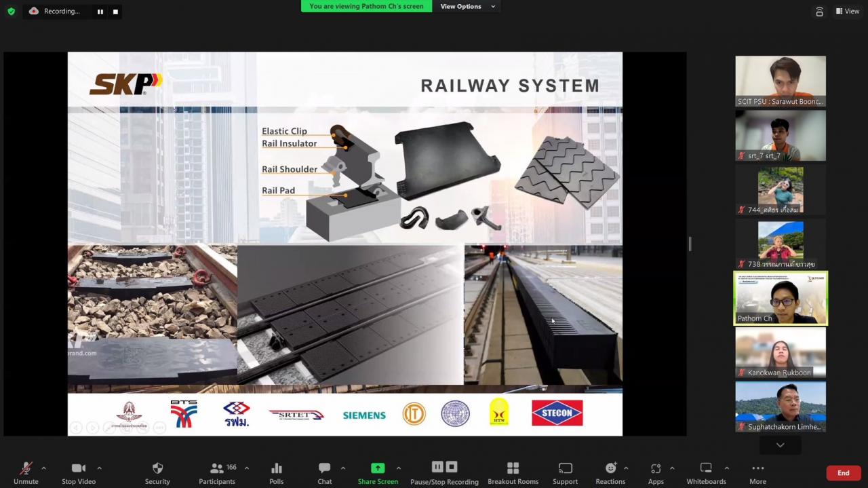The height and width of the screenshot is (488, 868).
Task: Show more participant videos with the down chevron
Action: click(781, 445)
